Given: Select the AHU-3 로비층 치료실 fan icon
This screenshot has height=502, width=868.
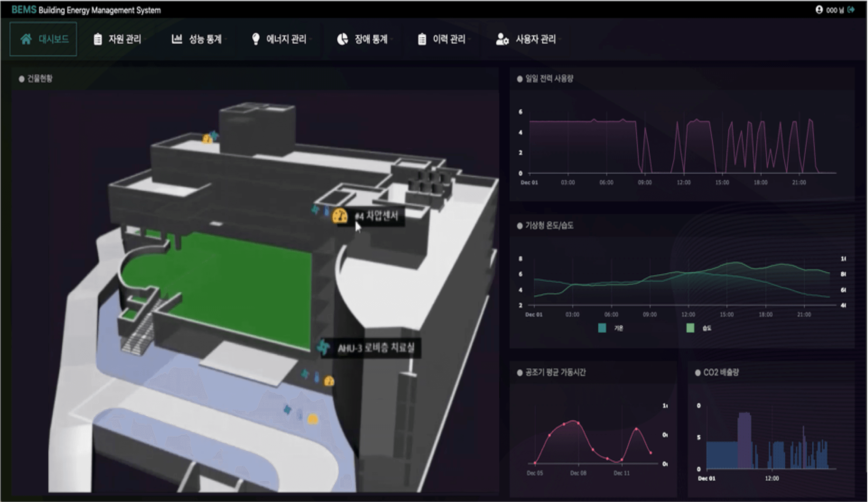Looking at the screenshot, I should coord(323,348).
